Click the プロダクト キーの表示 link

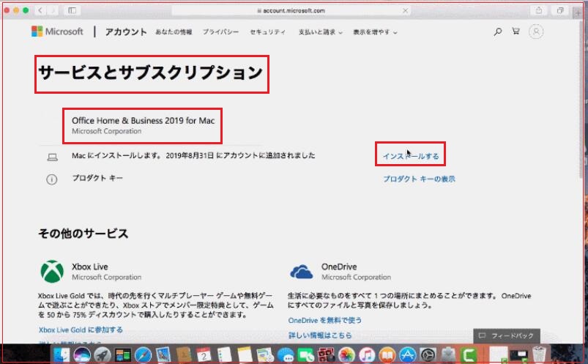click(419, 179)
